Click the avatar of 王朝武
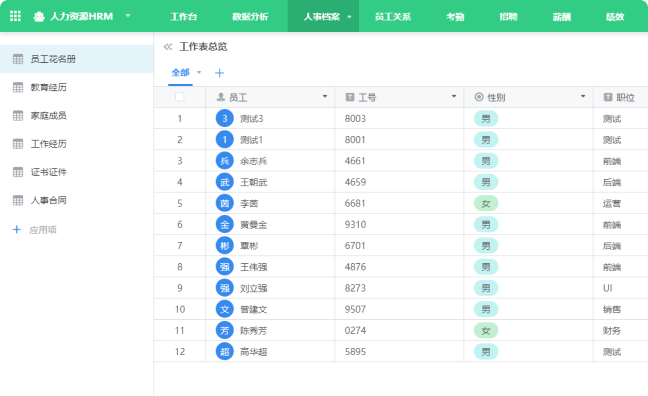Screen dimensions: 648x396 coord(225,182)
